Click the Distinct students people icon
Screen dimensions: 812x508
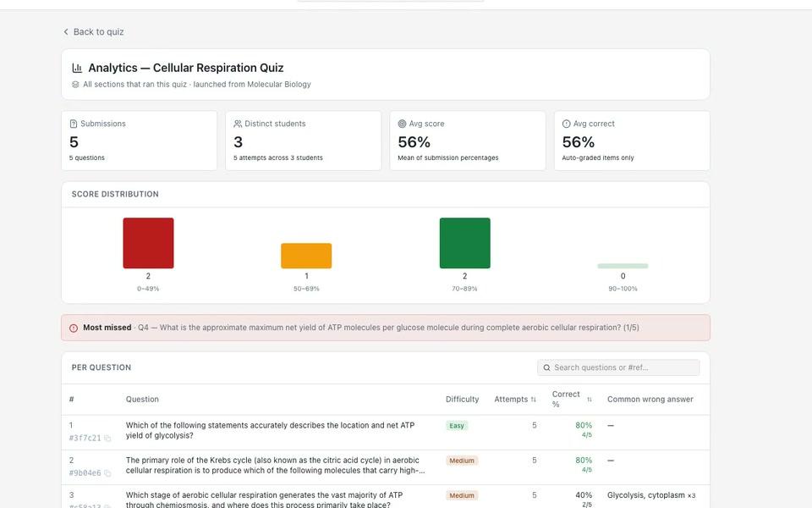238,124
